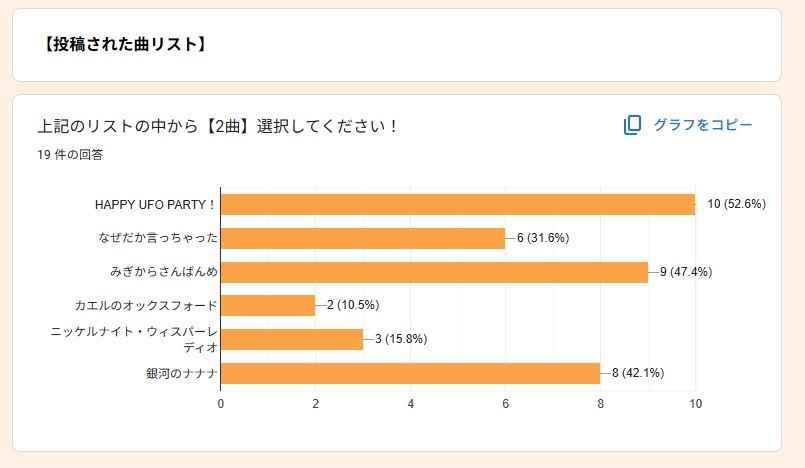The width and height of the screenshot is (805, 468).
Task: Click the なぜだか言っちゃった bar
Action: click(x=362, y=238)
